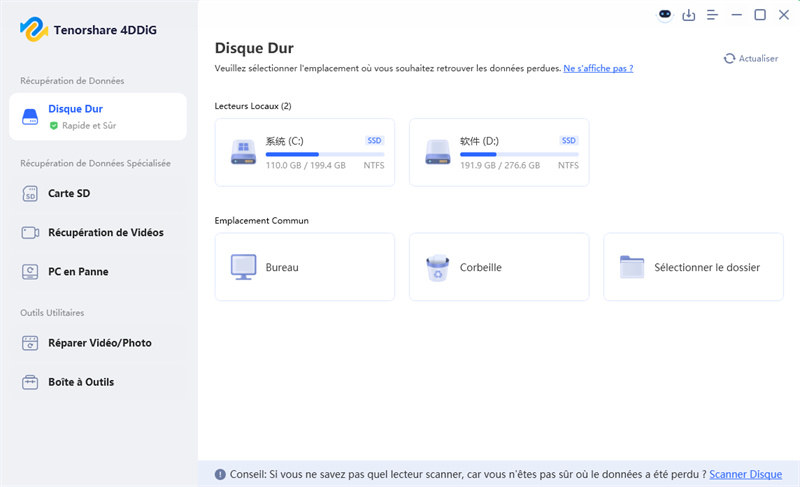Open the hamburger menu icon
The width and height of the screenshot is (800, 487).
pos(713,15)
